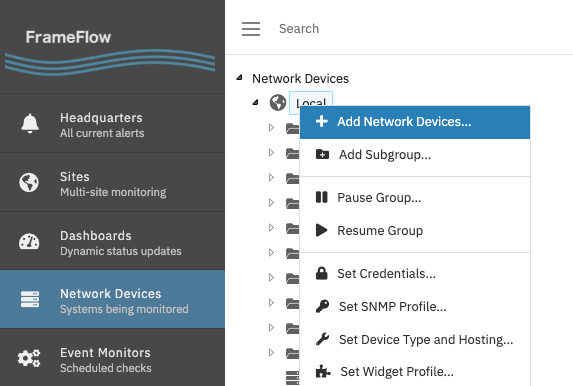This screenshot has height=386, width=573.
Task: Expand the first folder under Local
Action: [x=271, y=127]
